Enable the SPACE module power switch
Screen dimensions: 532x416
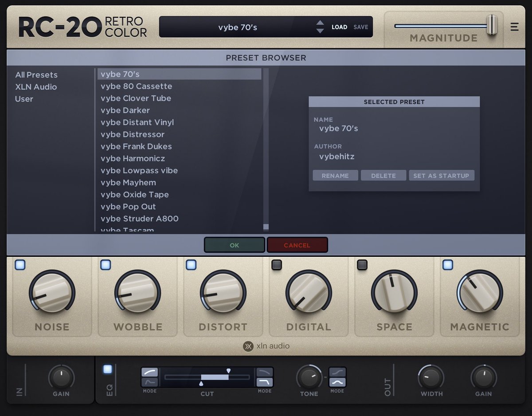362,265
